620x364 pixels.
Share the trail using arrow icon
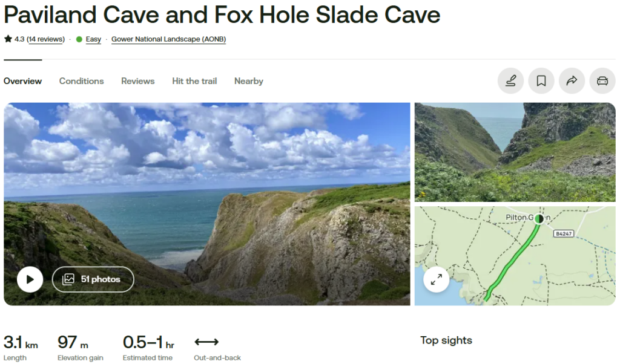click(x=572, y=81)
